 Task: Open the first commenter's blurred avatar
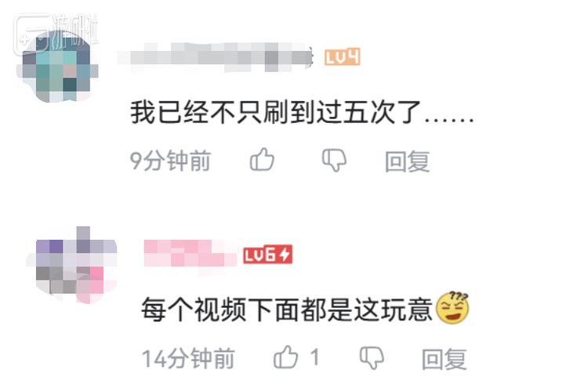point(57,67)
